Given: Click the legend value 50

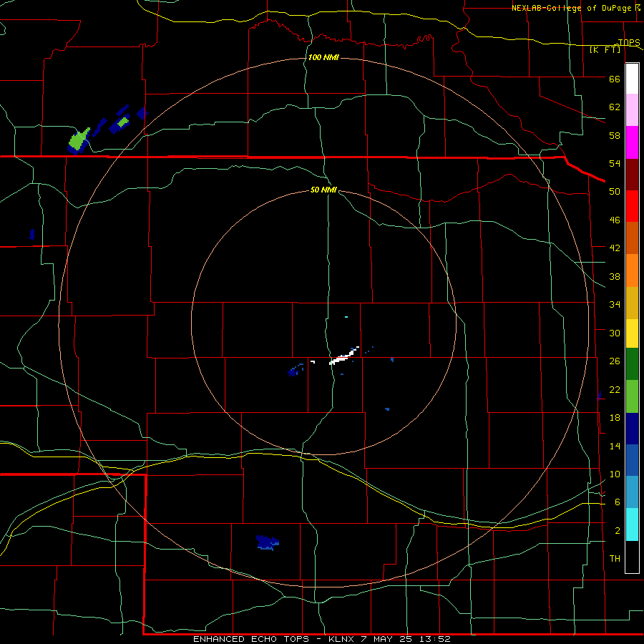Looking at the screenshot, I should click(615, 192).
